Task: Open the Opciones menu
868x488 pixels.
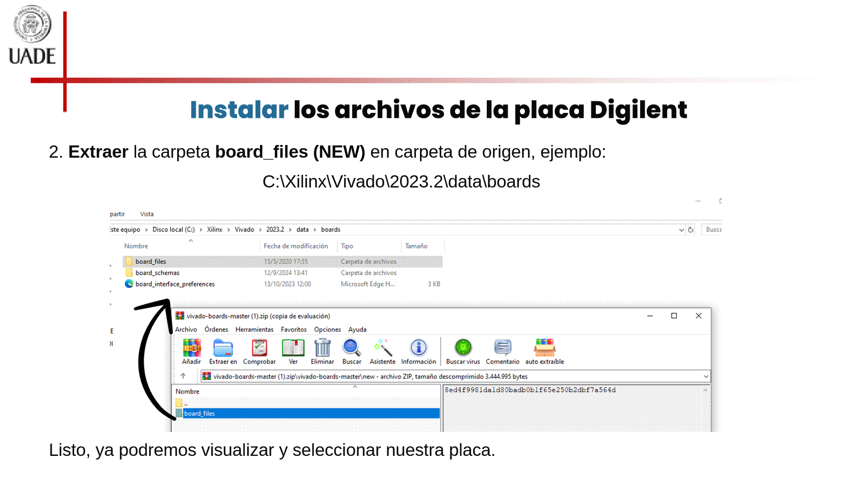Action: 327,329
